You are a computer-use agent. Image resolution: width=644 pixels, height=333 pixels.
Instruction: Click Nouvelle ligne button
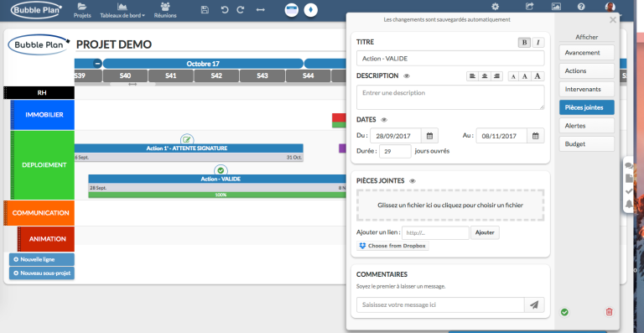42,259
